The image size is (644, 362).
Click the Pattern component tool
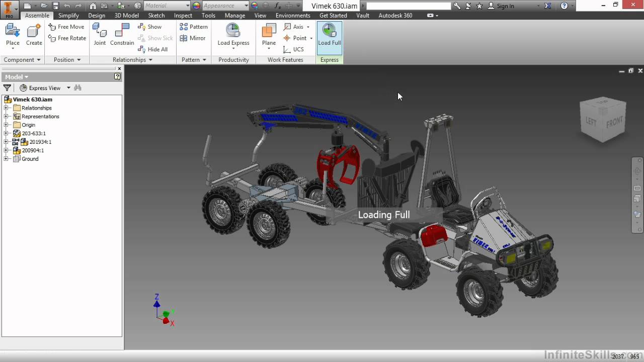[194, 27]
